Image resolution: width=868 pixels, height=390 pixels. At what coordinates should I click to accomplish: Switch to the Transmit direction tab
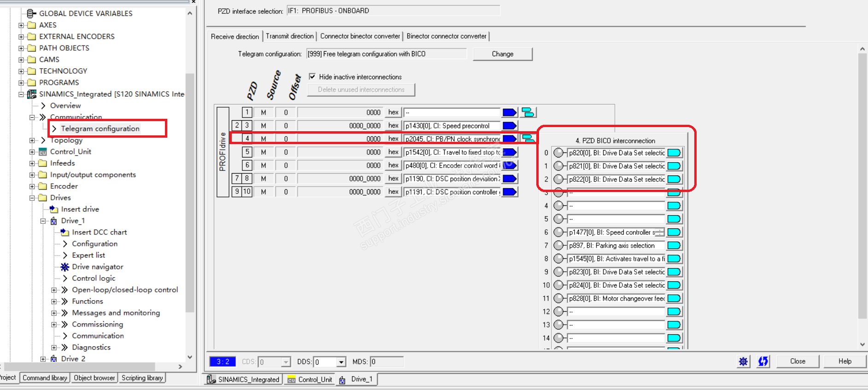click(x=290, y=36)
